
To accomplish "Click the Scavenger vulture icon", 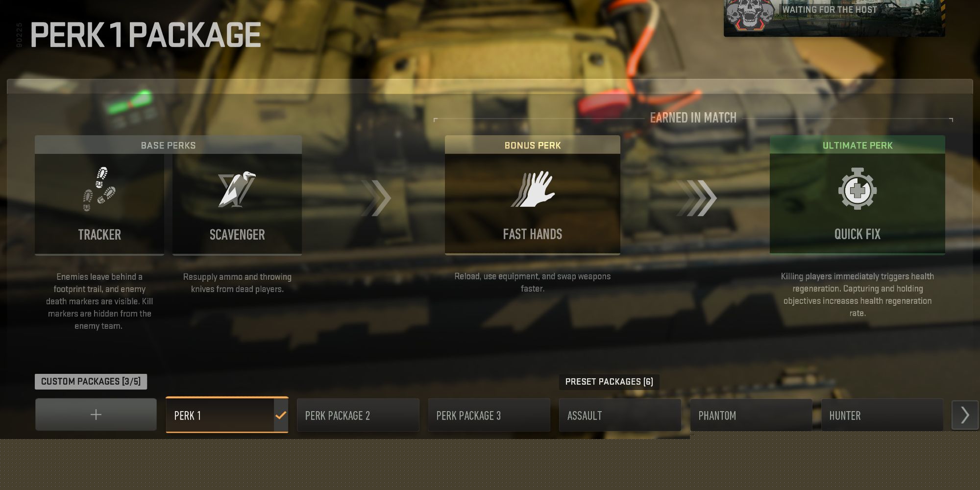I will click(x=237, y=189).
